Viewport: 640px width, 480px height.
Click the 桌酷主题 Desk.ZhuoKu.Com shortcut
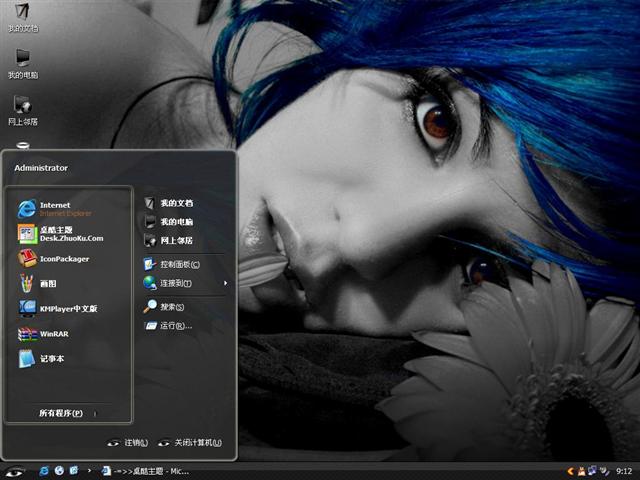pos(70,234)
